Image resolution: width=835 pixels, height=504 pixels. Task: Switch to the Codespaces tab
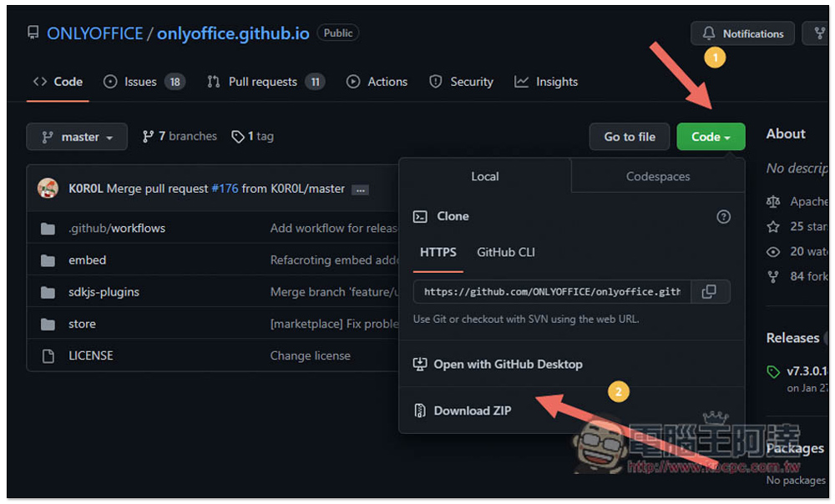click(x=658, y=177)
